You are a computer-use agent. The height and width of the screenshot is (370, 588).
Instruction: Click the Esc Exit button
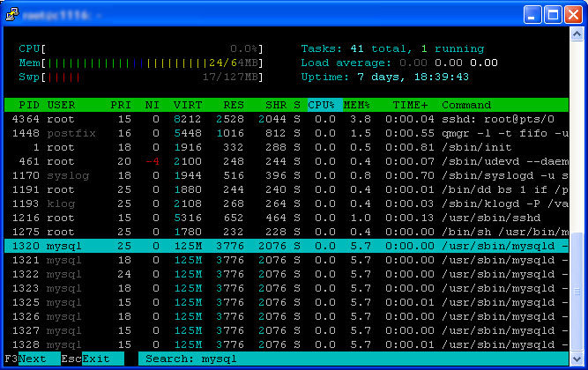pos(93,359)
